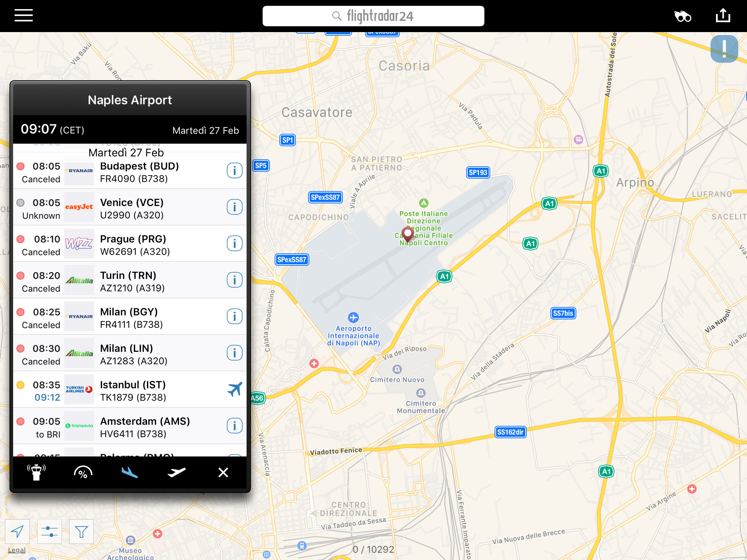Track Istanbul flight TK1879 on map
The width and height of the screenshot is (747, 560).
[x=235, y=389]
